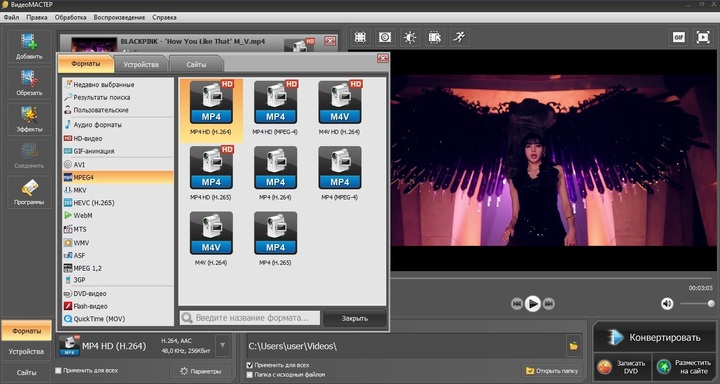Open the Воспроизведение menu
The image size is (720, 384).
(x=119, y=17)
